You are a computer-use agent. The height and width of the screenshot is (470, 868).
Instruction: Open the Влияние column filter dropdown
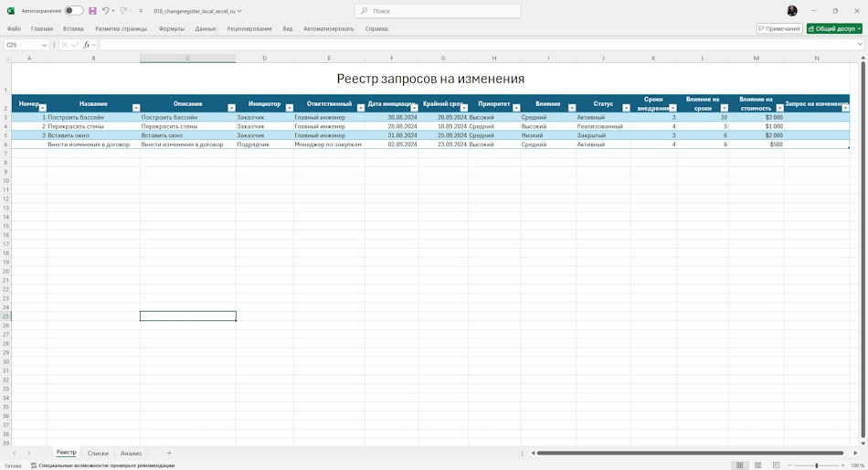572,108
